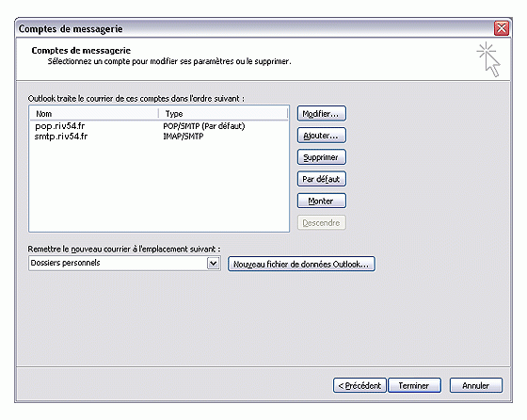The image size is (527, 420).
Task: Click the IMAP/SMTP type cell
Action: point(184,137)
